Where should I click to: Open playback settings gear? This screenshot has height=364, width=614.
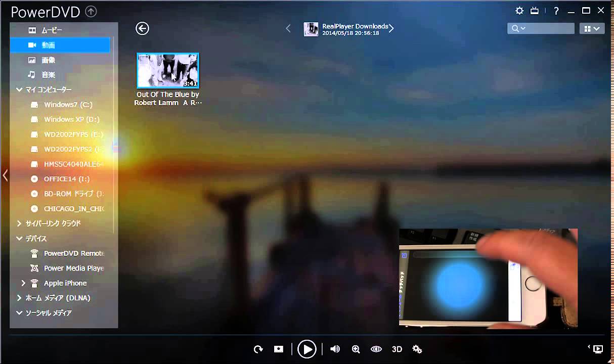pyautogui.click(x=417, y=349)
